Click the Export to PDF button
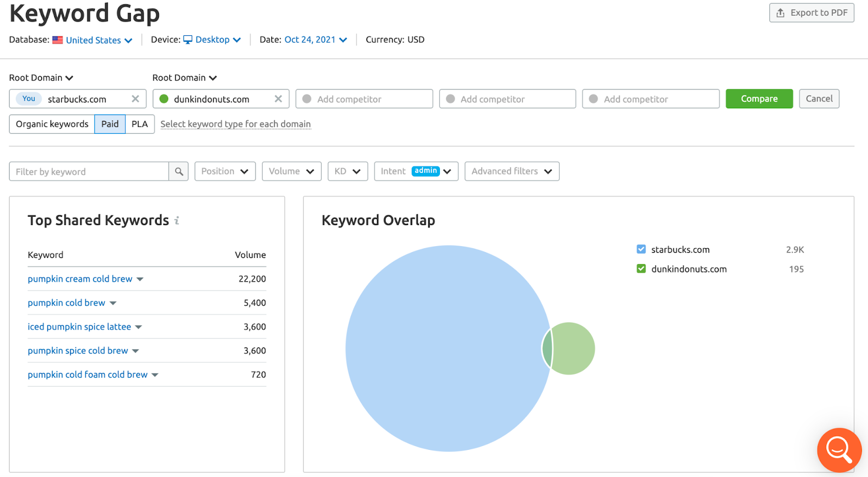The height and width of the screenshot is (477, 868). tap(812, 12)
